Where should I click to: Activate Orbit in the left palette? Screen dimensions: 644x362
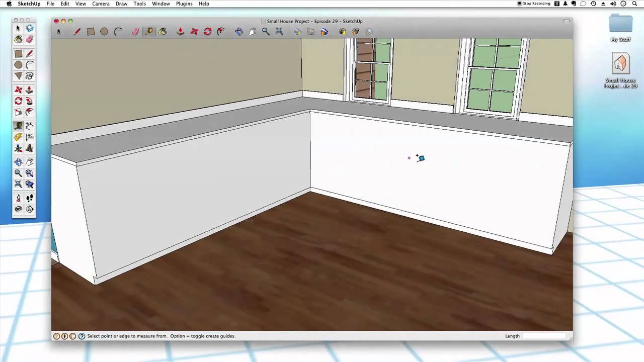coord(18,162)
